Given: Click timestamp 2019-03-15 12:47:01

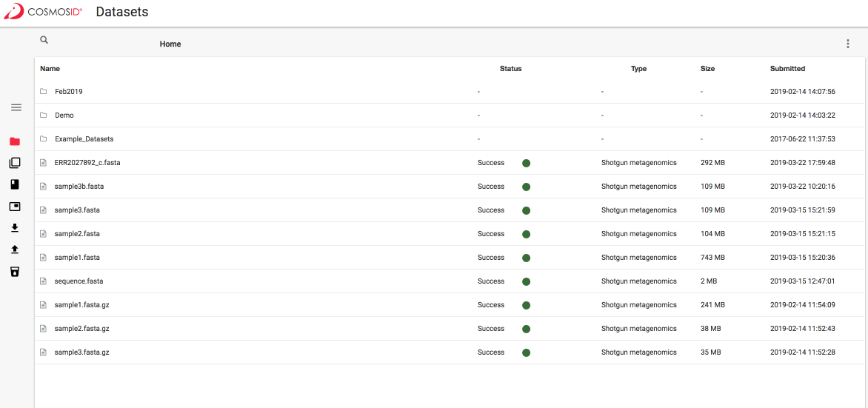Looking at the screenshot, I should [x=803, y=281].
